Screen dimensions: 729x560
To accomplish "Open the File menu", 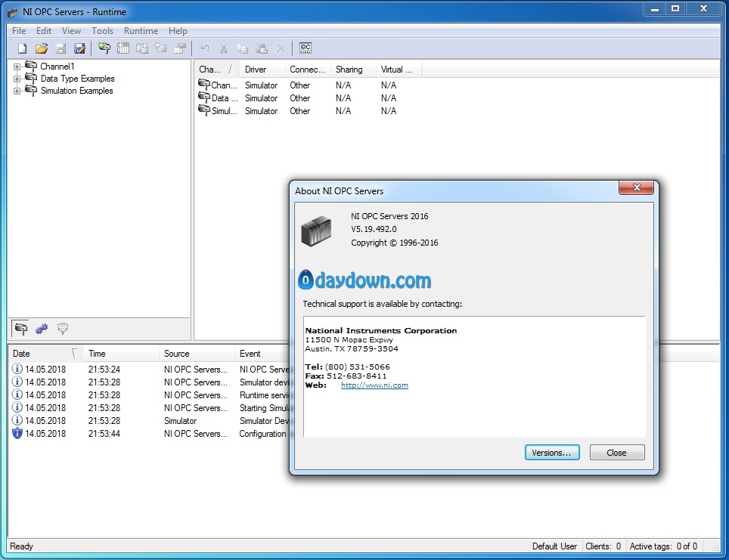I will click(19, 31).
